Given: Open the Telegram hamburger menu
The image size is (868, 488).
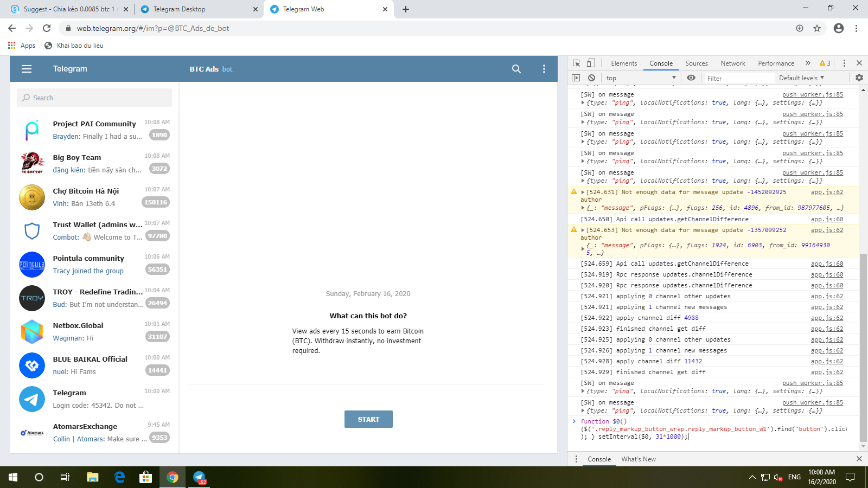Looking at the screenshot, I should (27, 69).
